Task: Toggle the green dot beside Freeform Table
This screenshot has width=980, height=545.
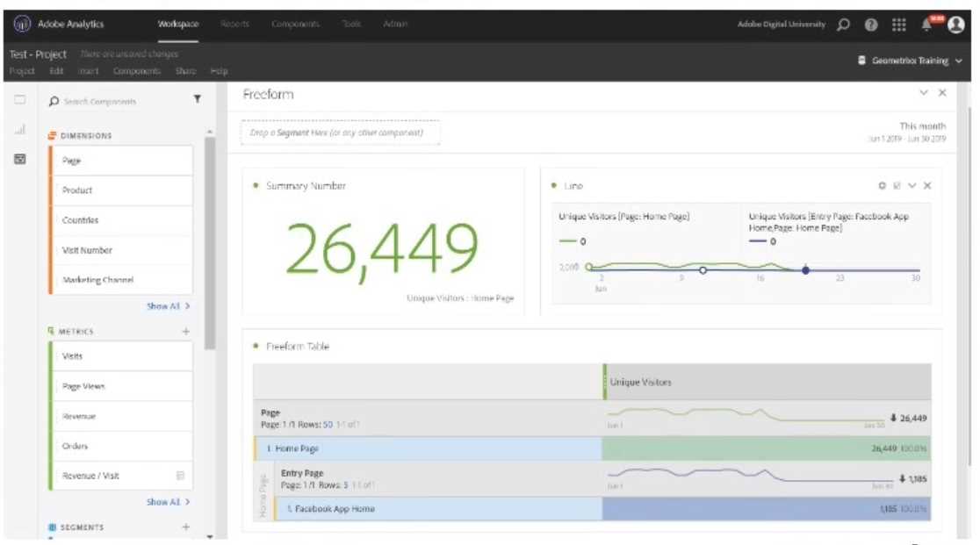Action: click(256, 347)
